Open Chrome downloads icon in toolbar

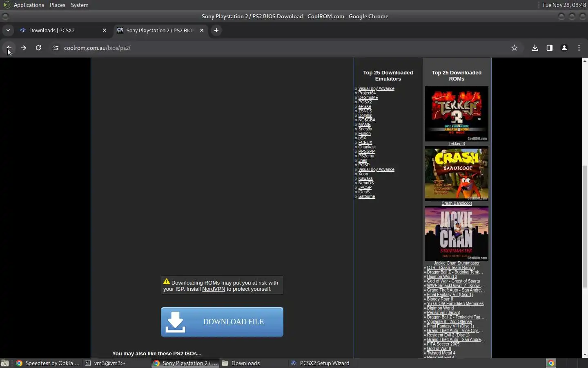coord(535,48)
